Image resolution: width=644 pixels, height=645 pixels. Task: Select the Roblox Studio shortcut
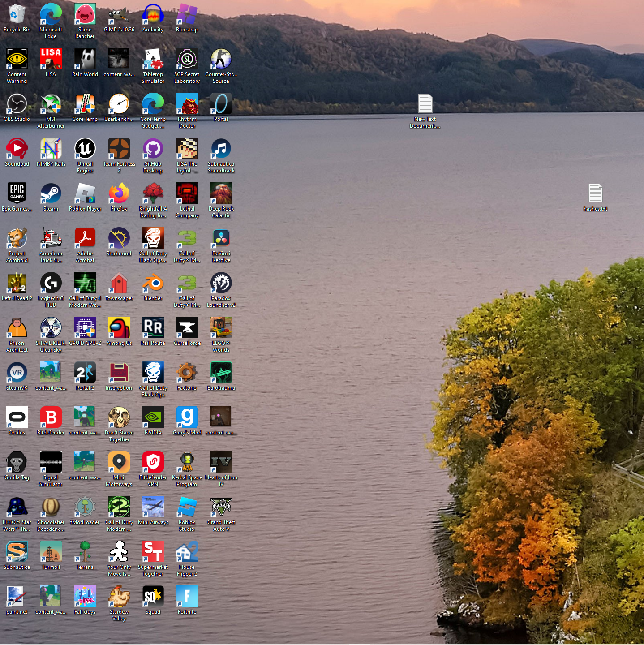click(187, 507)
